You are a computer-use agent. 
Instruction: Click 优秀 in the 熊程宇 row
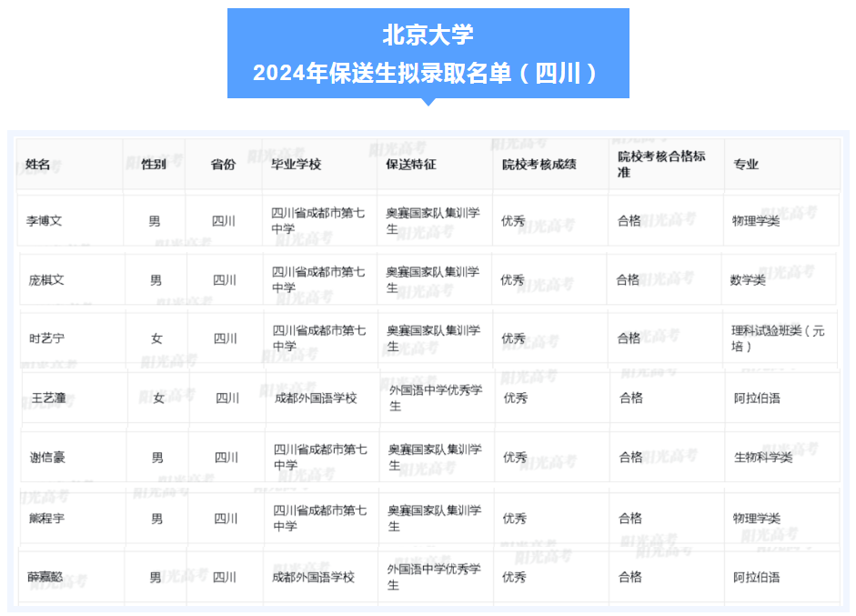(x=514, y=519)
